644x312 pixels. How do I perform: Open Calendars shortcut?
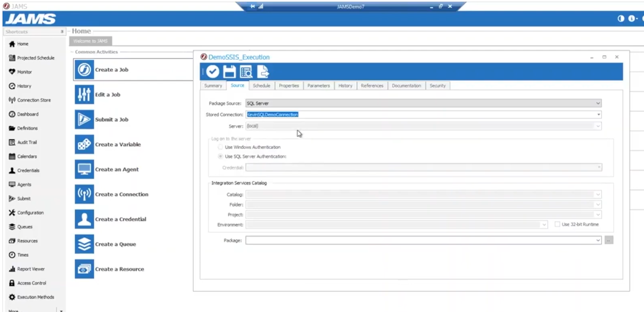(23, 156)
